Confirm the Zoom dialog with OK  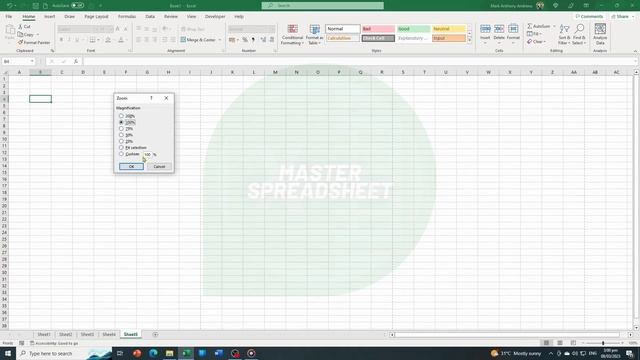tap(131, 167)
